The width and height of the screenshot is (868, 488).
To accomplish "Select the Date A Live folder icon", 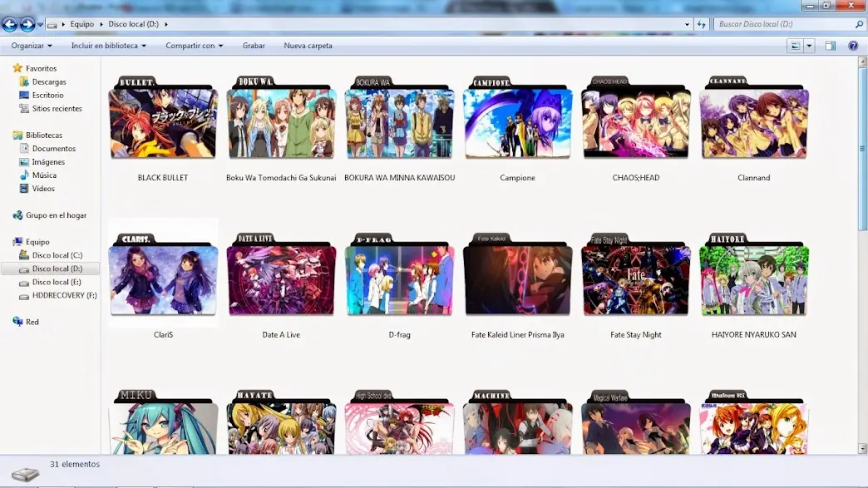I will (281, 274).
